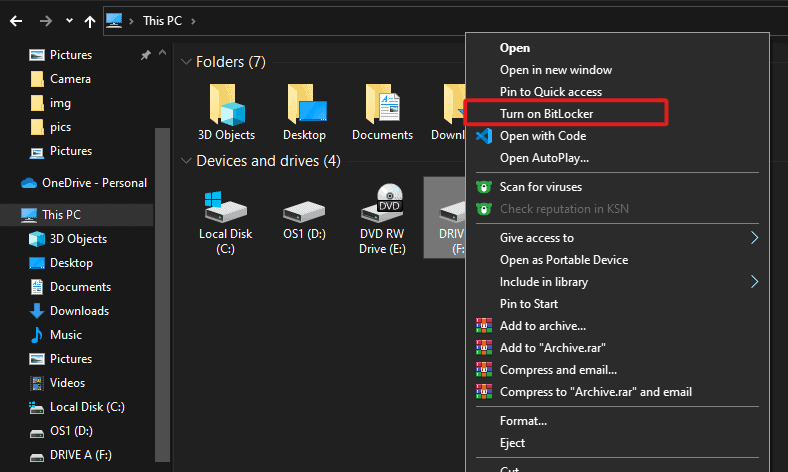Click Kaspersky icon beside Scan for viruses
Image resolution: width=788 pixels, height=472 pixels.
(483, 187)
